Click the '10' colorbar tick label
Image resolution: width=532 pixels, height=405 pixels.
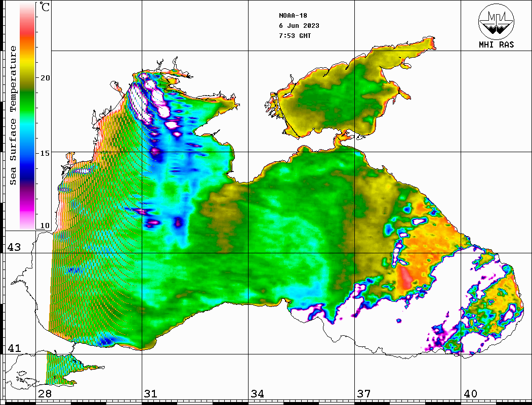click(x=45, y=226)
